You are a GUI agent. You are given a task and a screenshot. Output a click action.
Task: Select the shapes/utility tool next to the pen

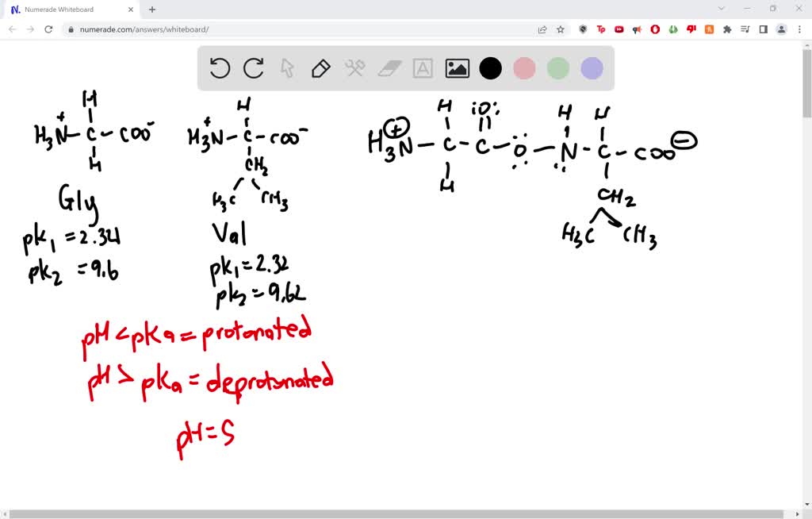click(x=354, y=68)
